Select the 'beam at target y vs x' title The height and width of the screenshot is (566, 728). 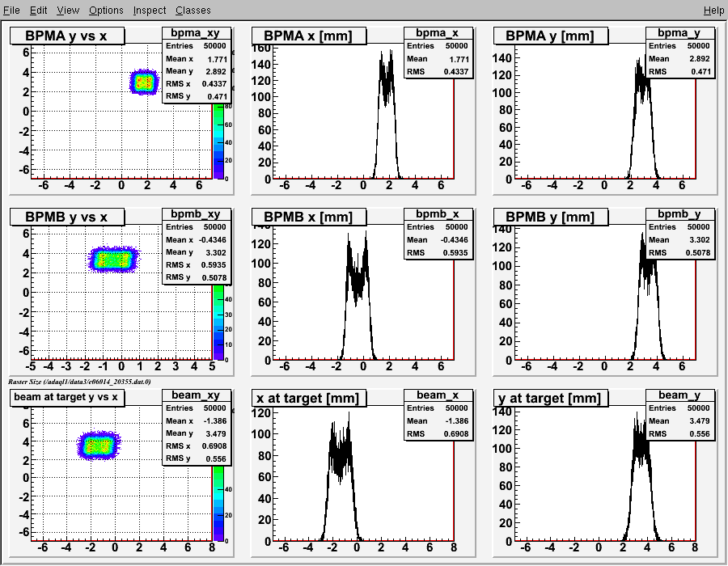(x=67, y=398)
